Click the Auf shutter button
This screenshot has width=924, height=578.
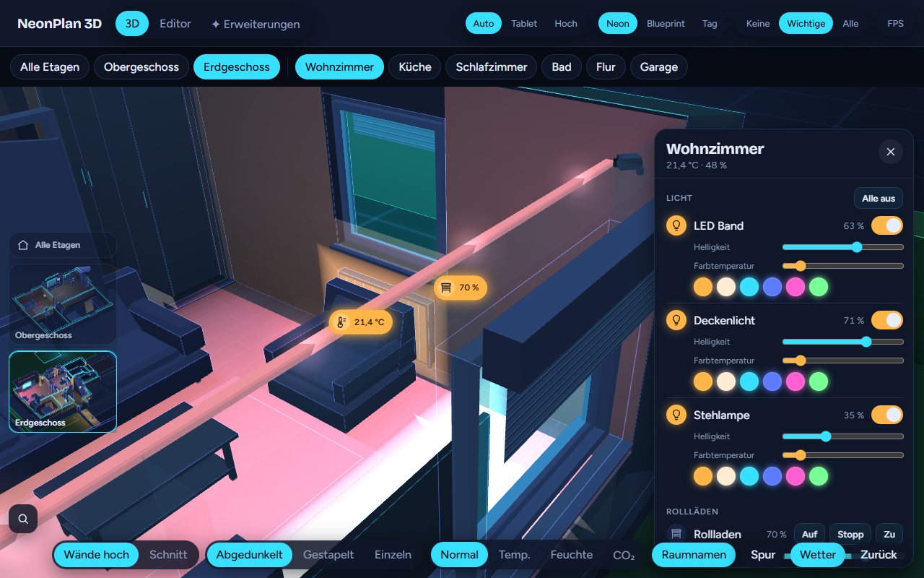[809, 534]
